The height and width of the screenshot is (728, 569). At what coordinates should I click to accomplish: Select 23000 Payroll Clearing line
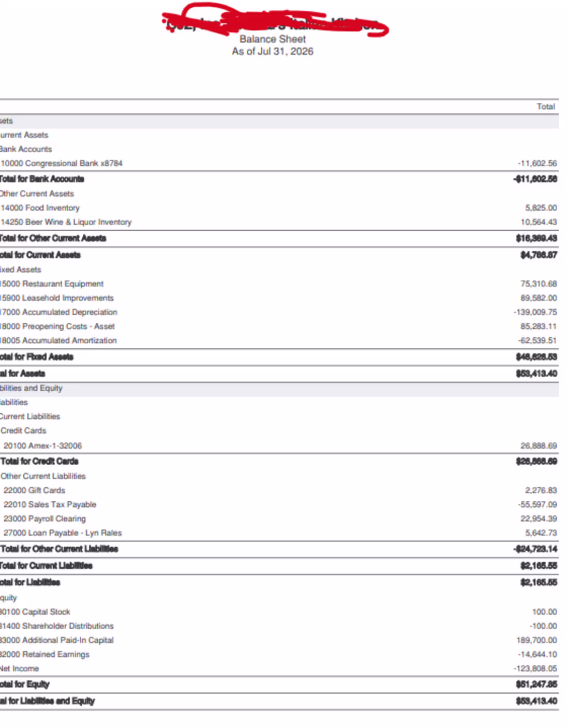click(x=279, y=519)
